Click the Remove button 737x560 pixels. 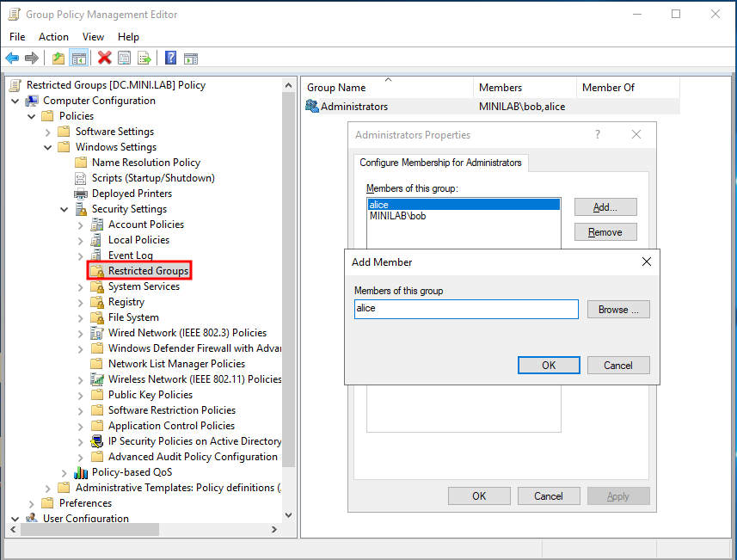(x=605, y=231)
